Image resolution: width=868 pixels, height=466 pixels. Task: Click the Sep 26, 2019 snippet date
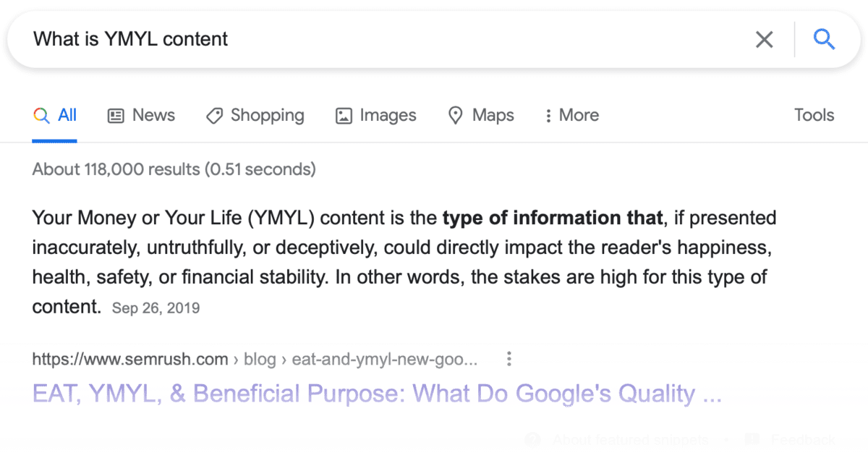[x=156, y=308]
